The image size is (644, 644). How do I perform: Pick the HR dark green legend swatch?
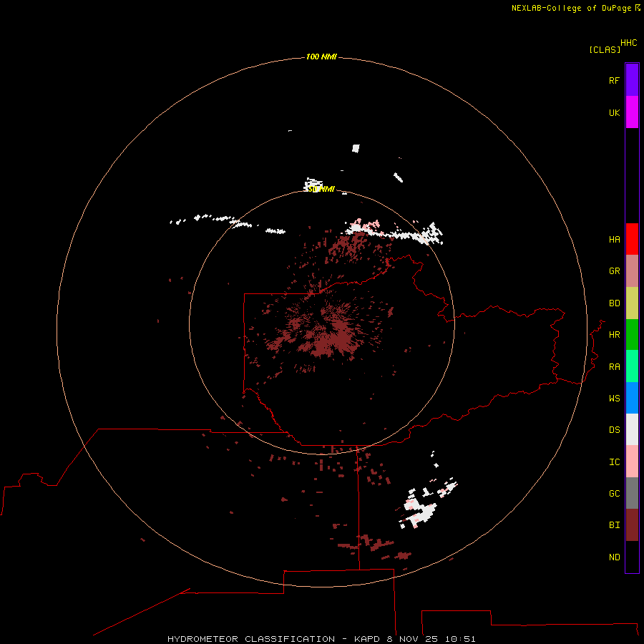632,335
